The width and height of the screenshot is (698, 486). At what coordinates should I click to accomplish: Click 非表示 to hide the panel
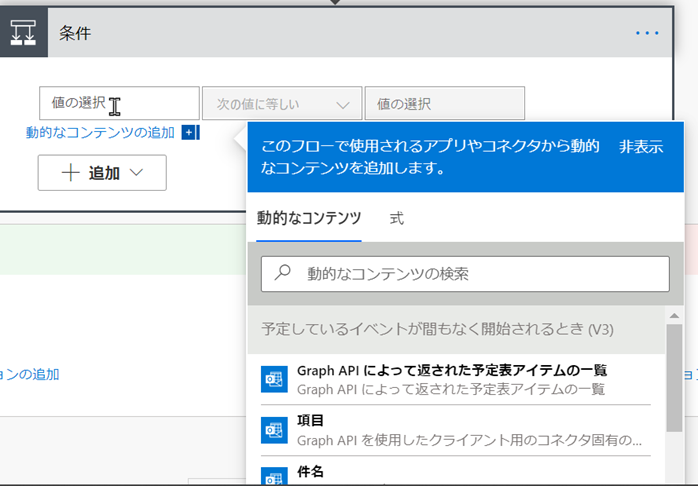(x=641, y=147)
